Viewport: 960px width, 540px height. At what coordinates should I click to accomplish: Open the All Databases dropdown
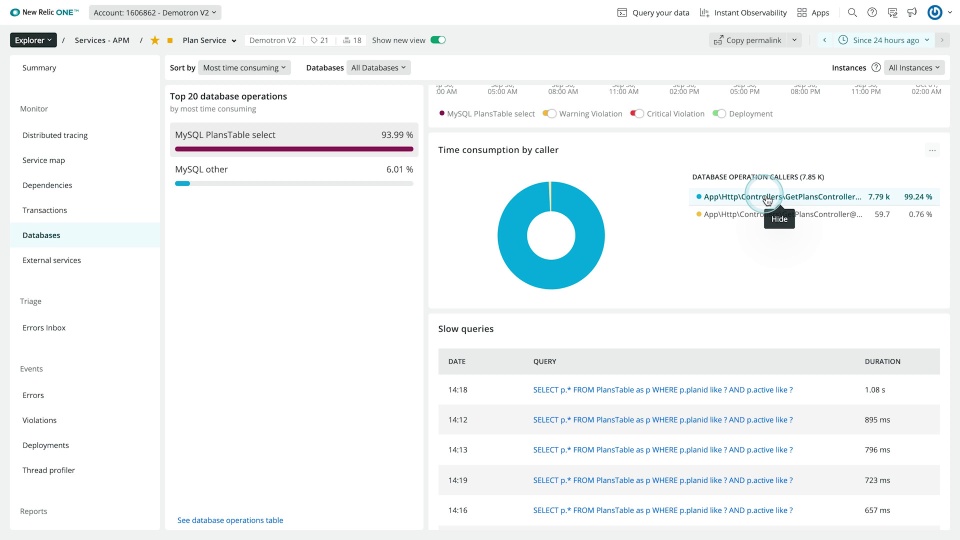378,67
